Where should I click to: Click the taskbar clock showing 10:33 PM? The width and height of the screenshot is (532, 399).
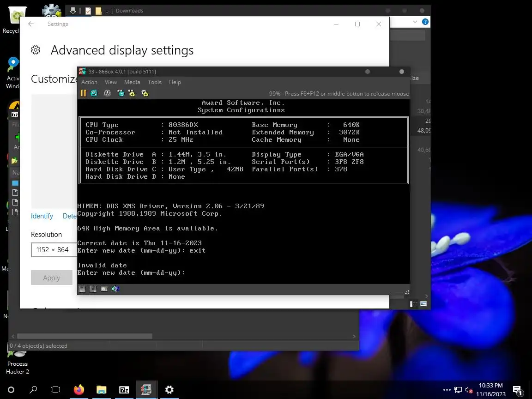pyautogui.click(x=490, y=390)
